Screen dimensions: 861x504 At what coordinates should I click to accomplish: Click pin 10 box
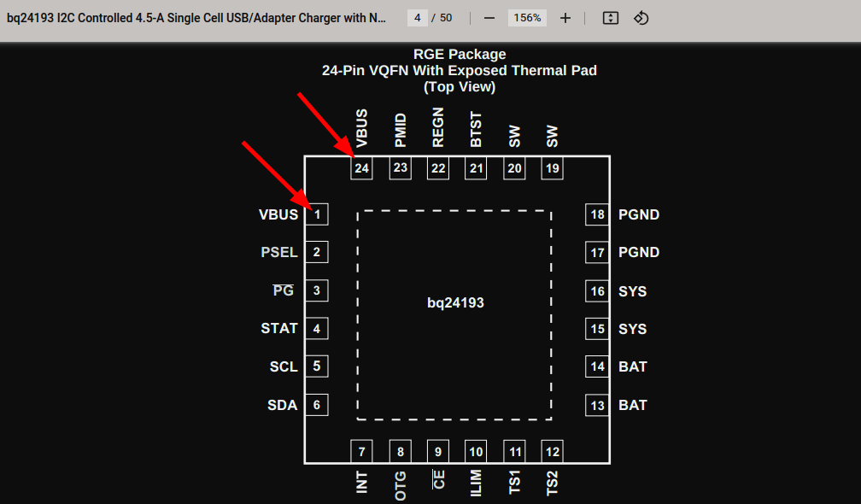pos(476,451)
